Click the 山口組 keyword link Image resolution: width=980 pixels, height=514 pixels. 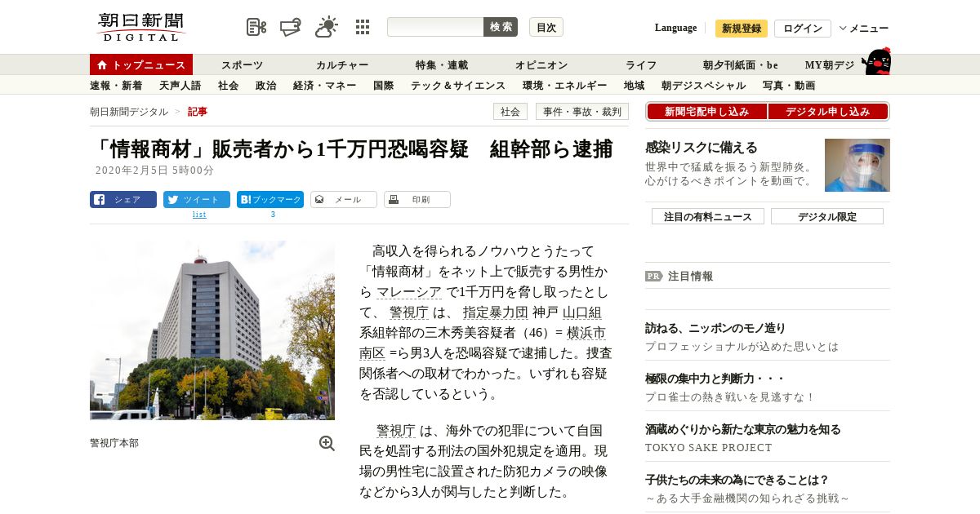coord(582,312)
